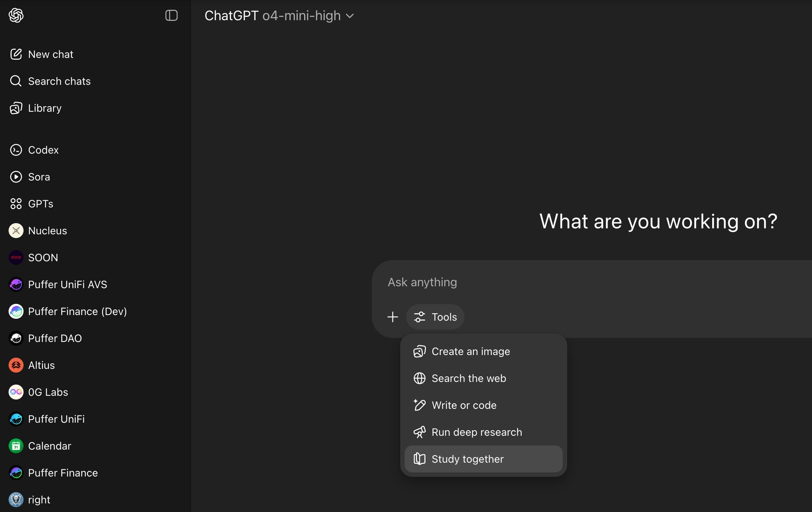Open the 'Puffer Finance (Dev)' label

click(x=78, y=311)
